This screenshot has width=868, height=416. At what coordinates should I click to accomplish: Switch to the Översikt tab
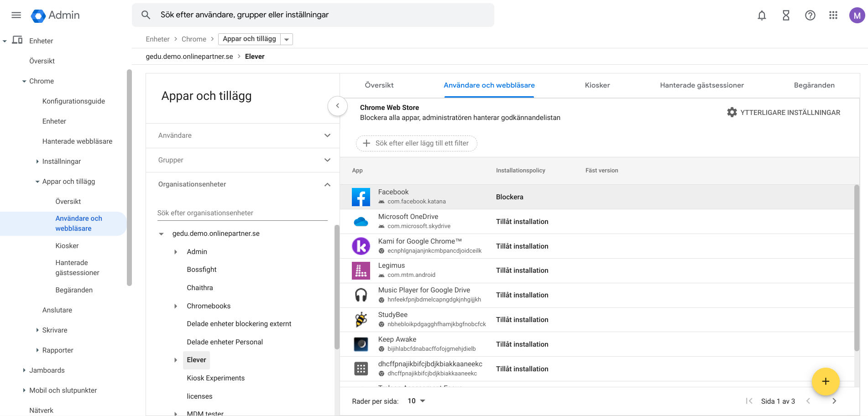coord(379,85)
